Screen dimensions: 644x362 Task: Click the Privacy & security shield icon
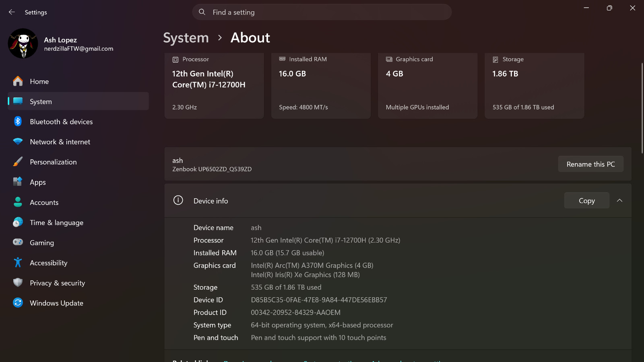click(18, 282)
